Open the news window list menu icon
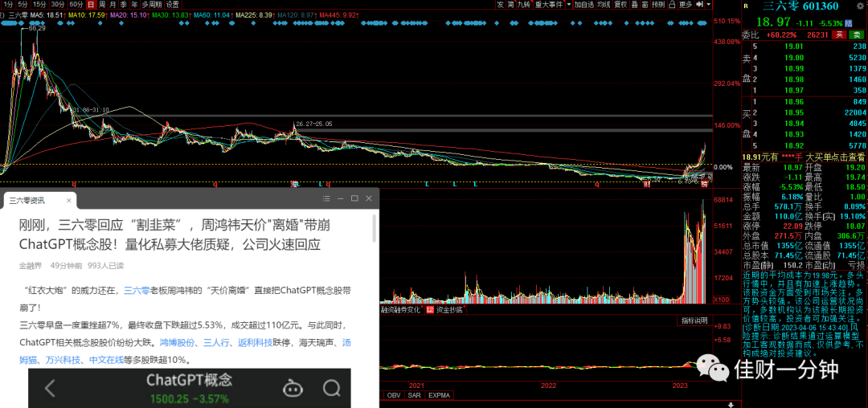Screen dimensions: 868x408 (325, 198)
